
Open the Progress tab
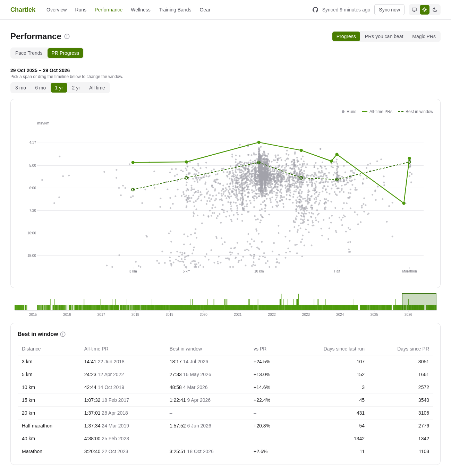346,36
